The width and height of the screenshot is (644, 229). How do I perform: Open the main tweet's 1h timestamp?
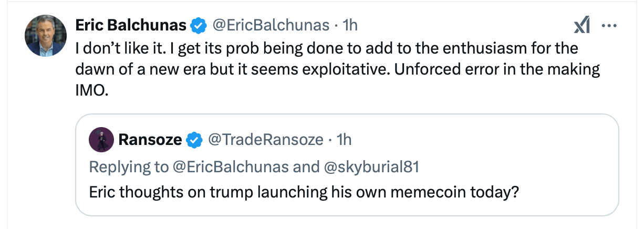click(350, 25)
